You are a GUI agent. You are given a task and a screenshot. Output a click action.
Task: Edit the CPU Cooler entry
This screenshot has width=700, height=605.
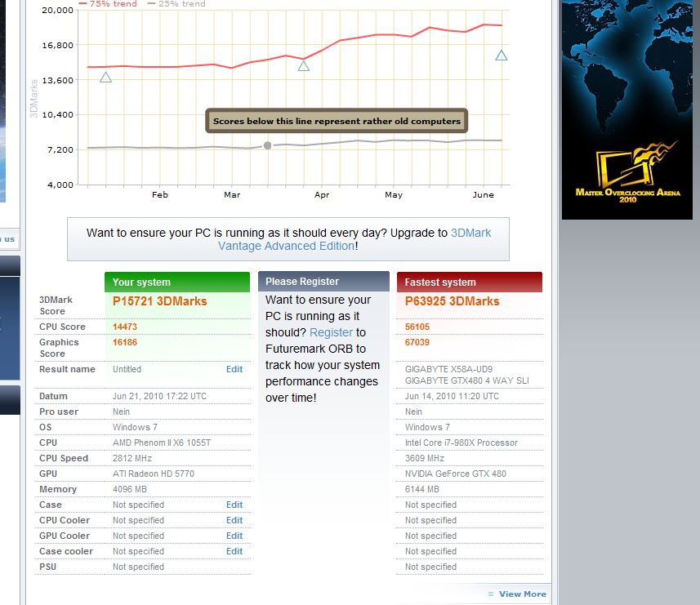[234, 520]
